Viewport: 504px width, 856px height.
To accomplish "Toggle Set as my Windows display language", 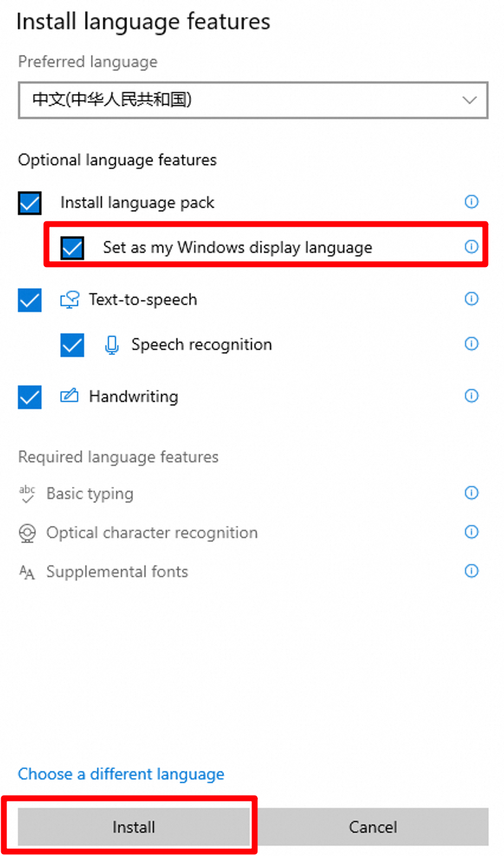I will click(72, 248).
